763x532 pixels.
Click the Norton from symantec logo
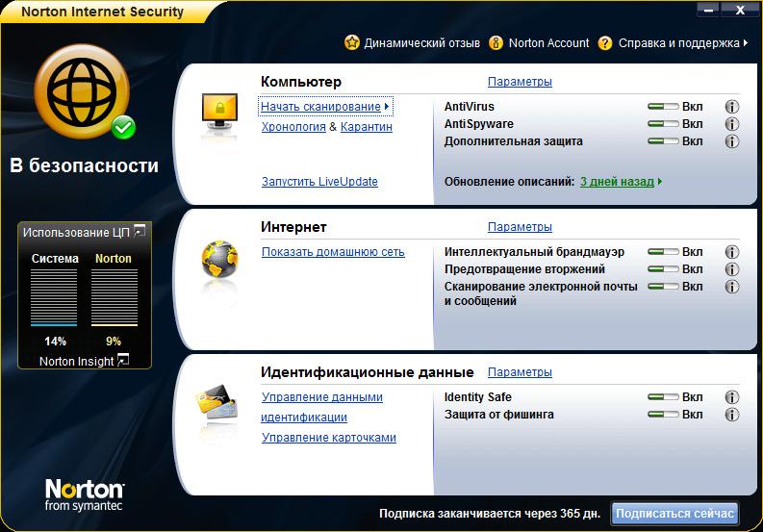[x=84, y=494]
